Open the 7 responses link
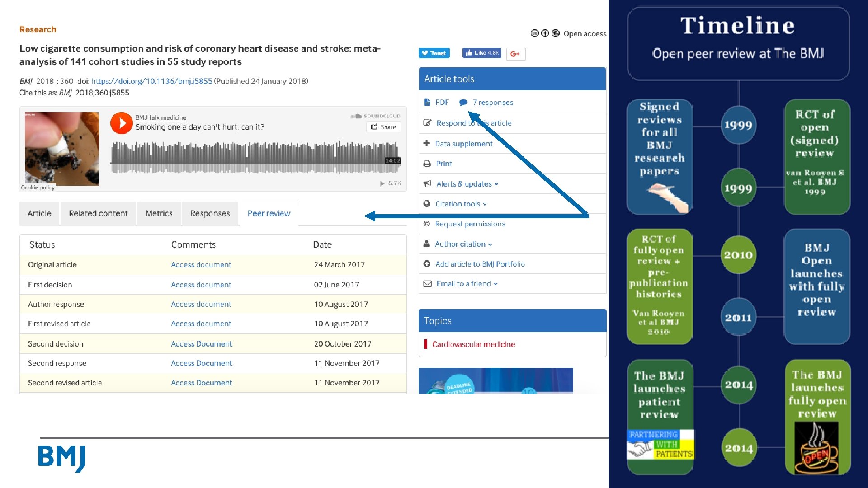 pyautogui.click(x=492, y=103)
